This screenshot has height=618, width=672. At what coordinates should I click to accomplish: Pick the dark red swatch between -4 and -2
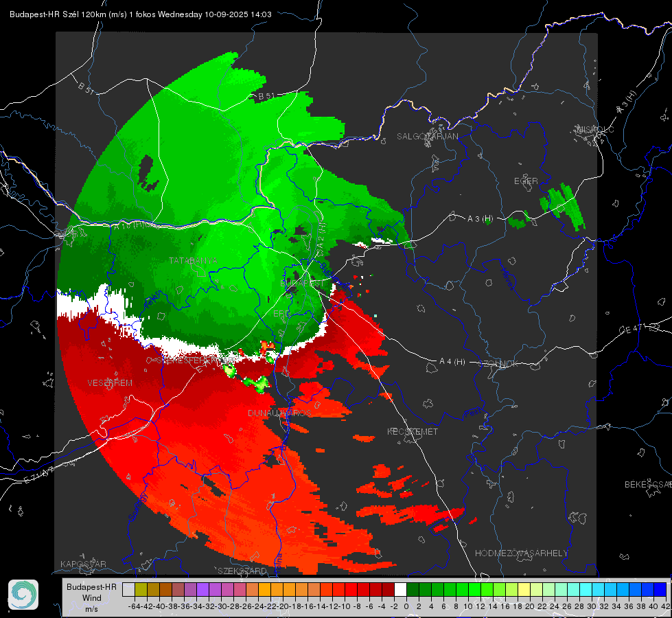tap(388, 590)
